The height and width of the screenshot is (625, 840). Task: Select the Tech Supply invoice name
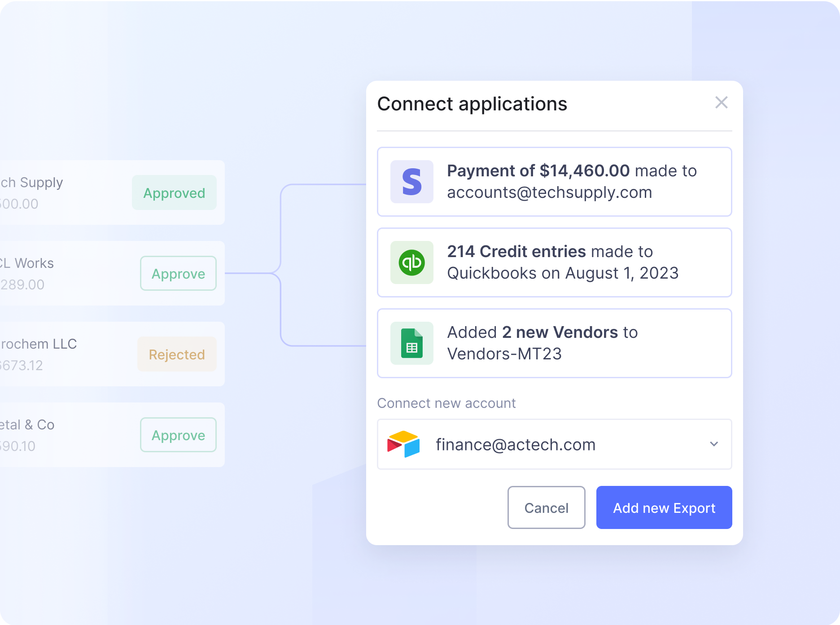click(x=31, y=183)
